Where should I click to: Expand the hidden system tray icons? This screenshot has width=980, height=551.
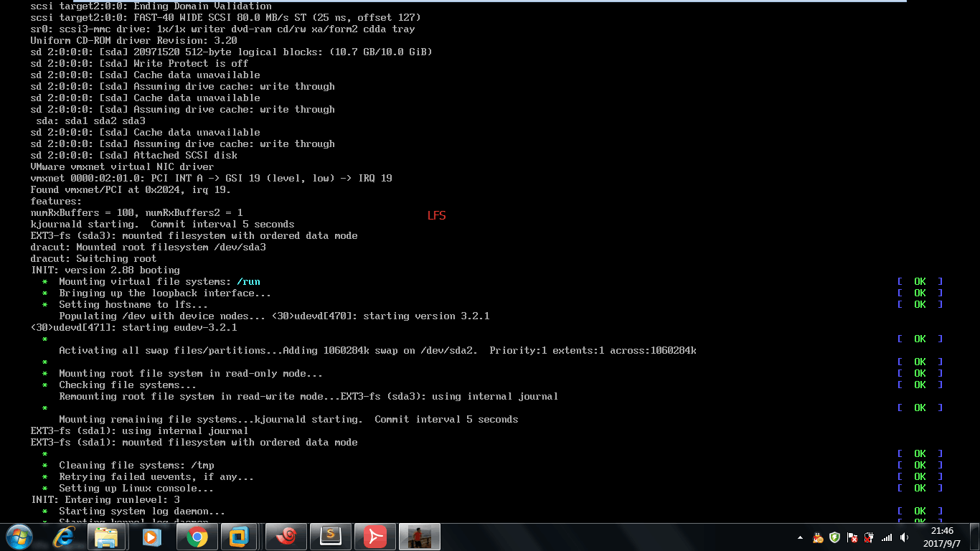pos(801,537)
